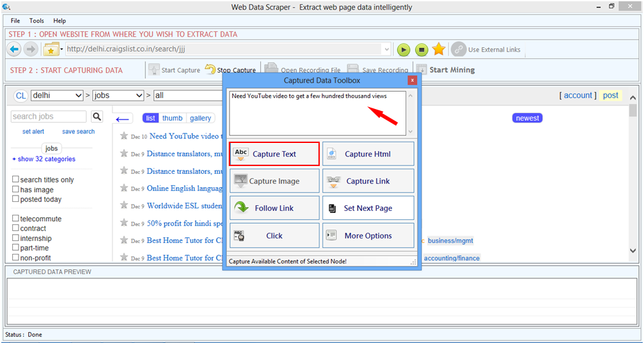Click the Set Next Page button
Screen dimensions: 644x343
pos(368,208)
